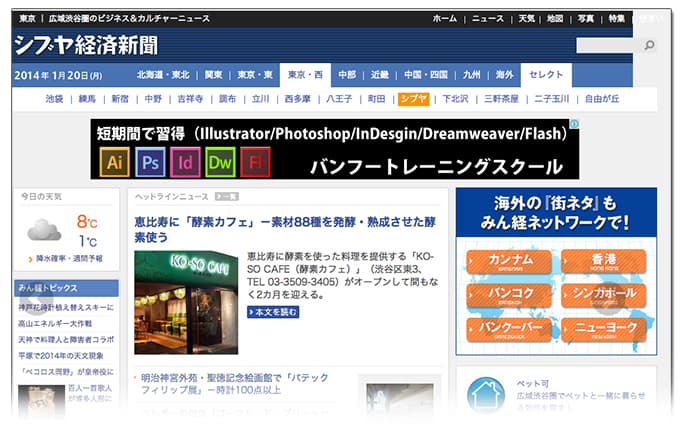This screenshot has width=690, height=444.
Task: Go to the 立川 area link
Action: 261,99
